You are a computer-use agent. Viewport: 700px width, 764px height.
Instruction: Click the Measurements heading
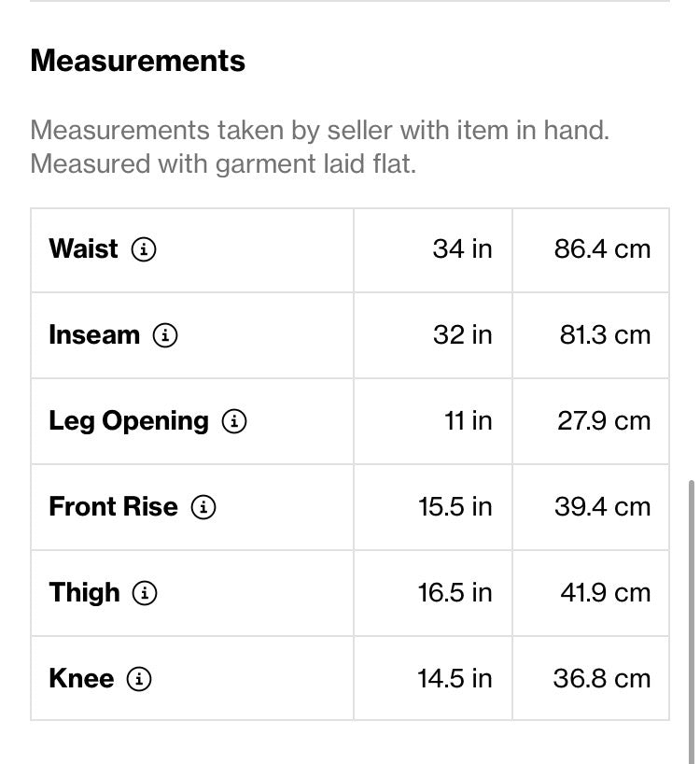(x=138, y=61)
